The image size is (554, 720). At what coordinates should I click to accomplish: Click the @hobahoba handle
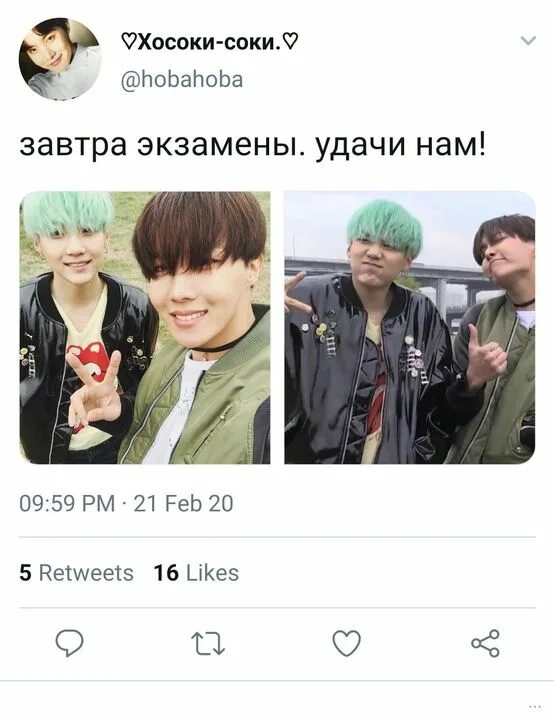click(x=182, y=79)
